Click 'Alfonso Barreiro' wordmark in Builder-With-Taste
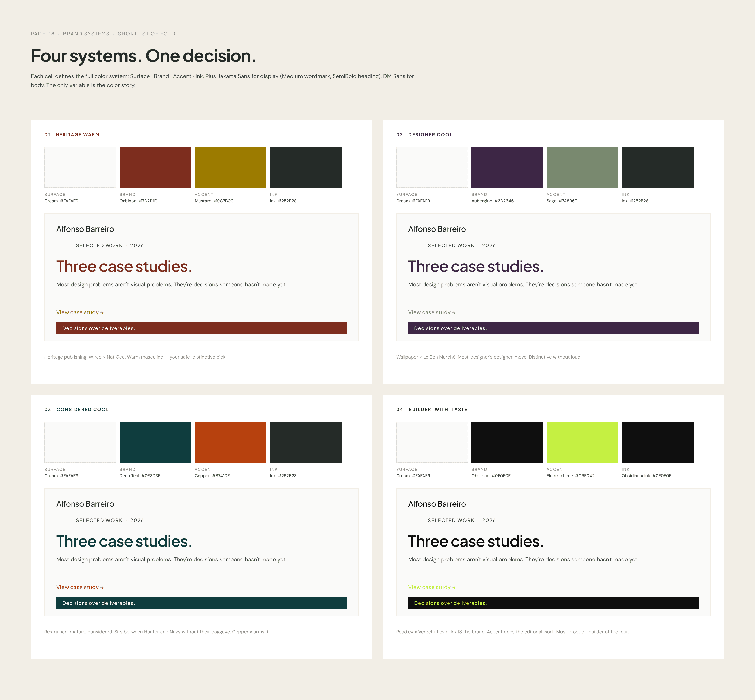755x700 pixels. pyautogui.click(x=437, y=504)
